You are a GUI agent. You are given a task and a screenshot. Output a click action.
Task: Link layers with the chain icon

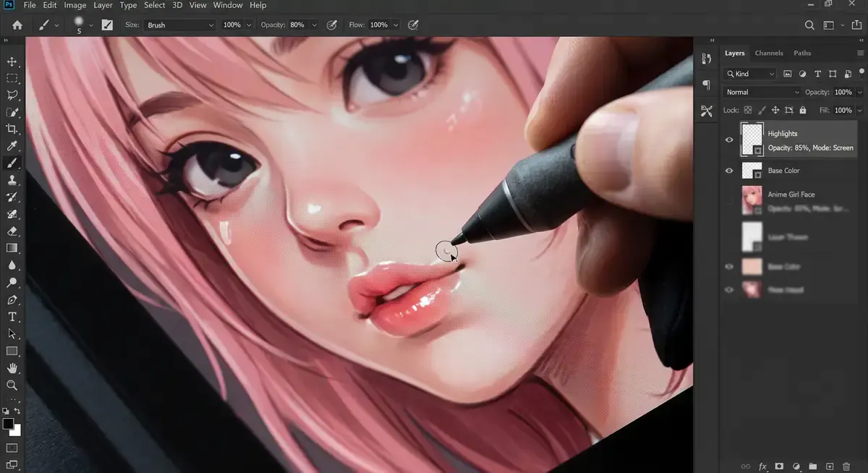746,466
